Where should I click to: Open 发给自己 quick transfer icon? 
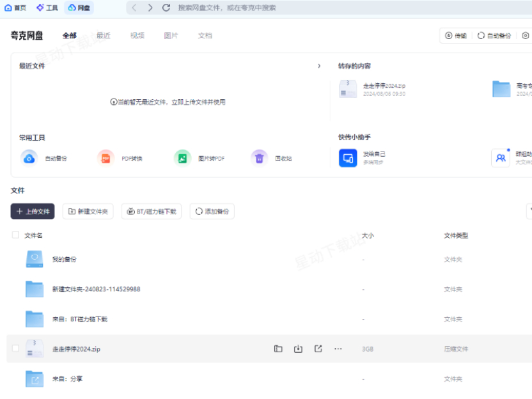pos(348,158)
